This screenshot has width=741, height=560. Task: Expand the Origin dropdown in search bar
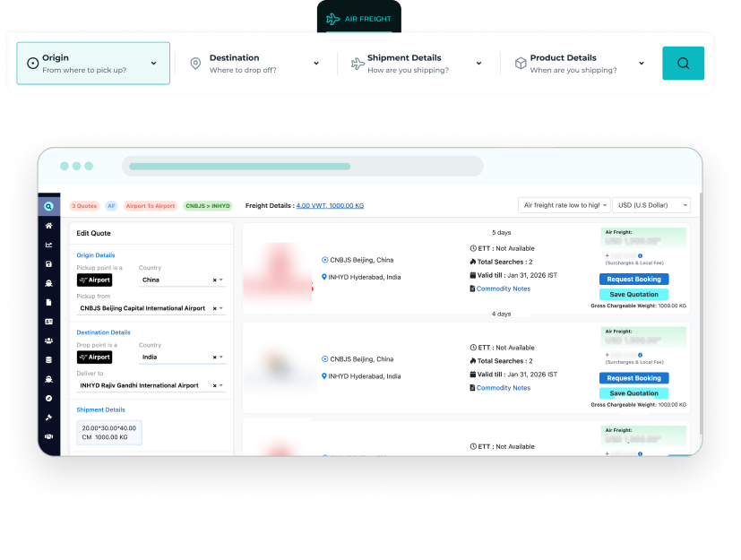[93, 64]
